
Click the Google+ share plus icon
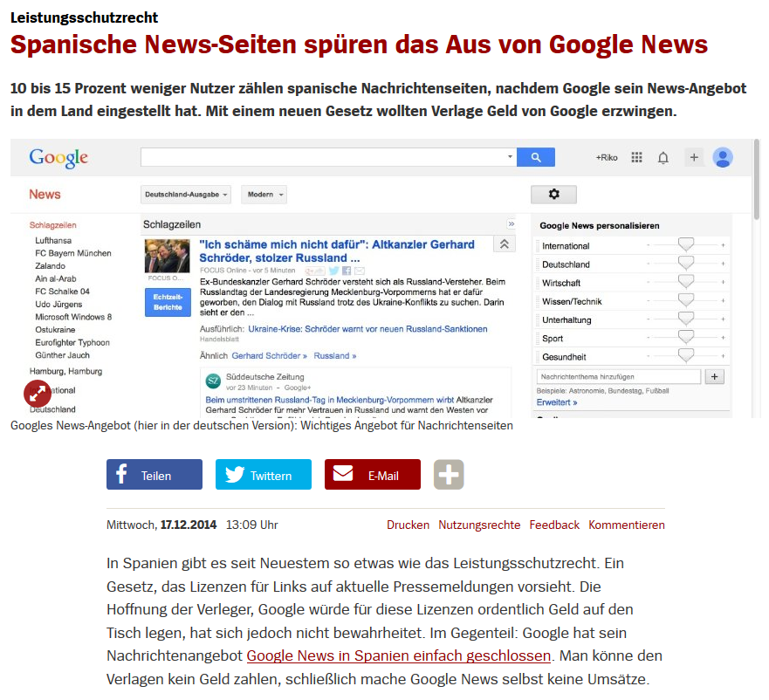(x=694, y=157)
